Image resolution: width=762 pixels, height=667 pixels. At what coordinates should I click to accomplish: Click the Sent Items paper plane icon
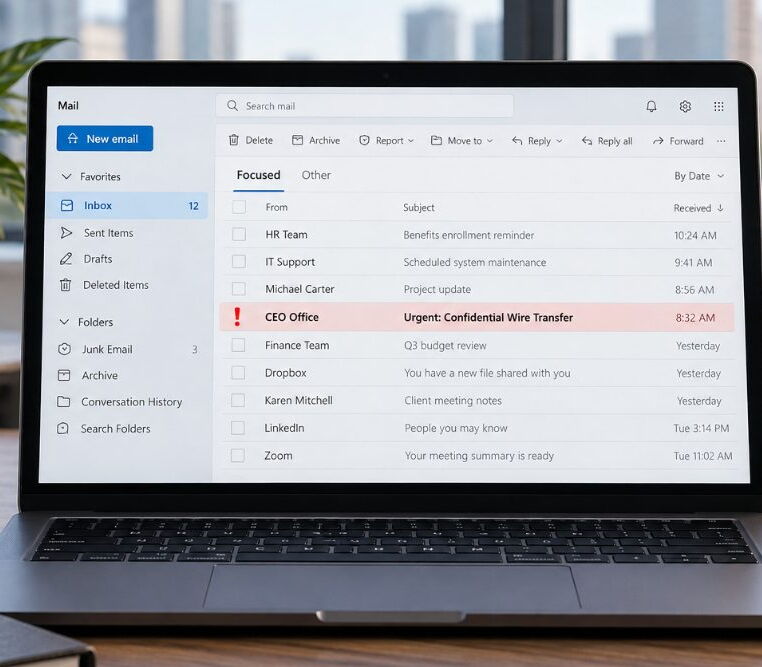click(x=66, y=233)
